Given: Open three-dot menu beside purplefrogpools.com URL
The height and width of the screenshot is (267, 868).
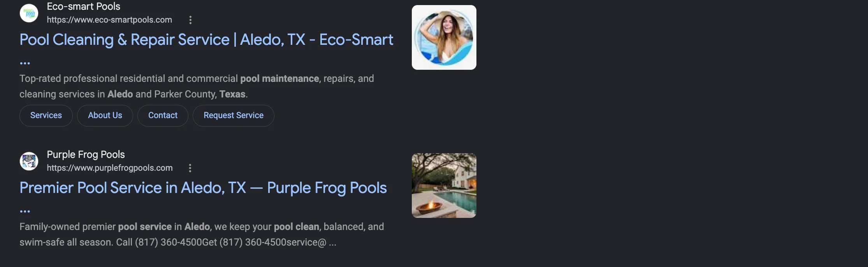Looking at the screenshot, I should click(190, 168).
